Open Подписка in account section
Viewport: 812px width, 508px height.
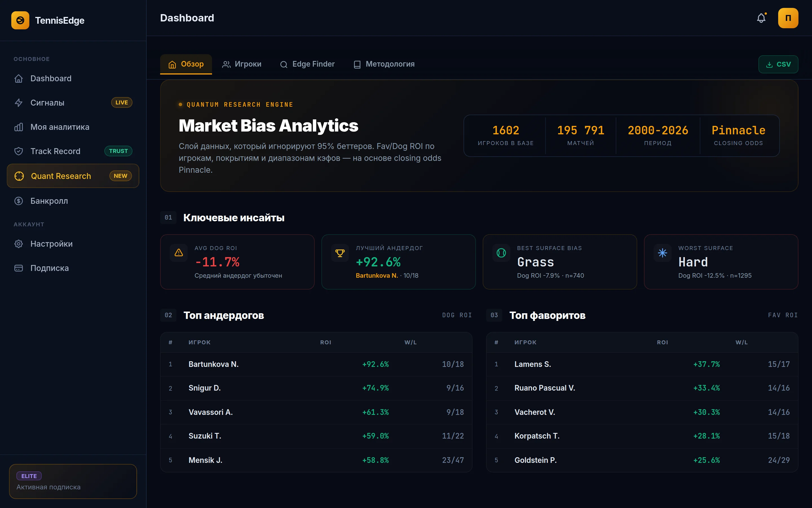click(x=73, y=268)
